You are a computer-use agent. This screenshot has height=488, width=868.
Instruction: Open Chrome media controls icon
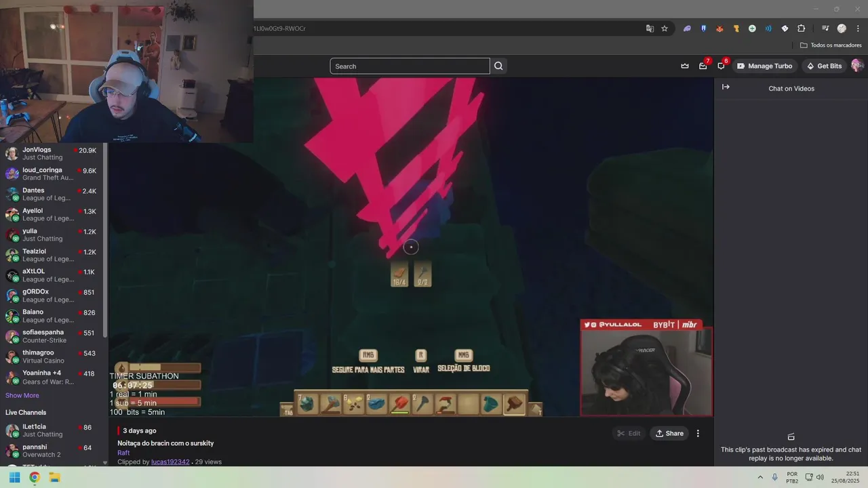point(825,28)
